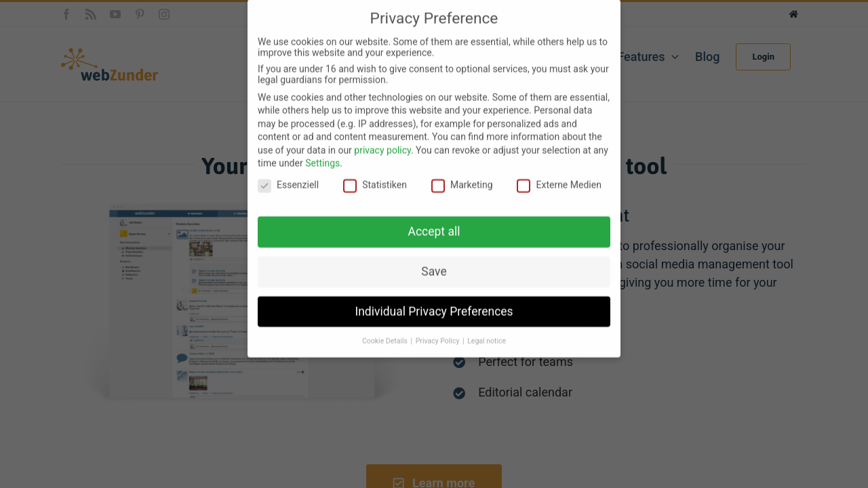
Task: Follow the privacy policy link in text
Action: coord(382,150)
